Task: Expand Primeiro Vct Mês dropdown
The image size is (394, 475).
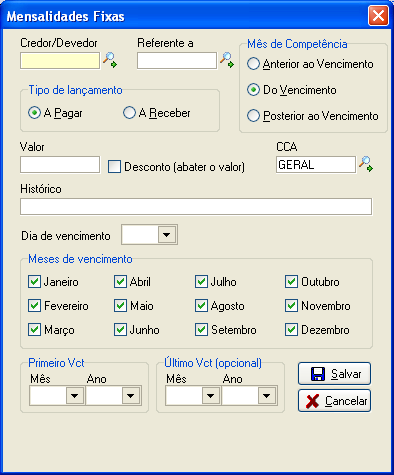Action: point(74,396)
